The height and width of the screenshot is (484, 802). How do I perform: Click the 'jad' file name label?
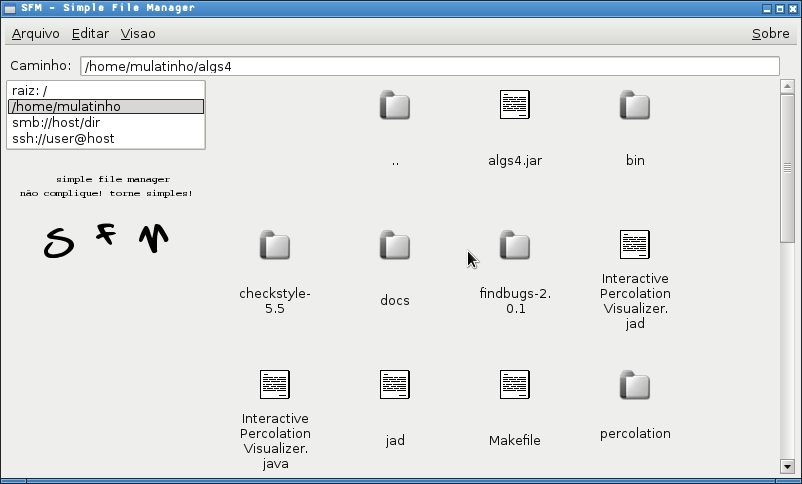pos(395,441)
